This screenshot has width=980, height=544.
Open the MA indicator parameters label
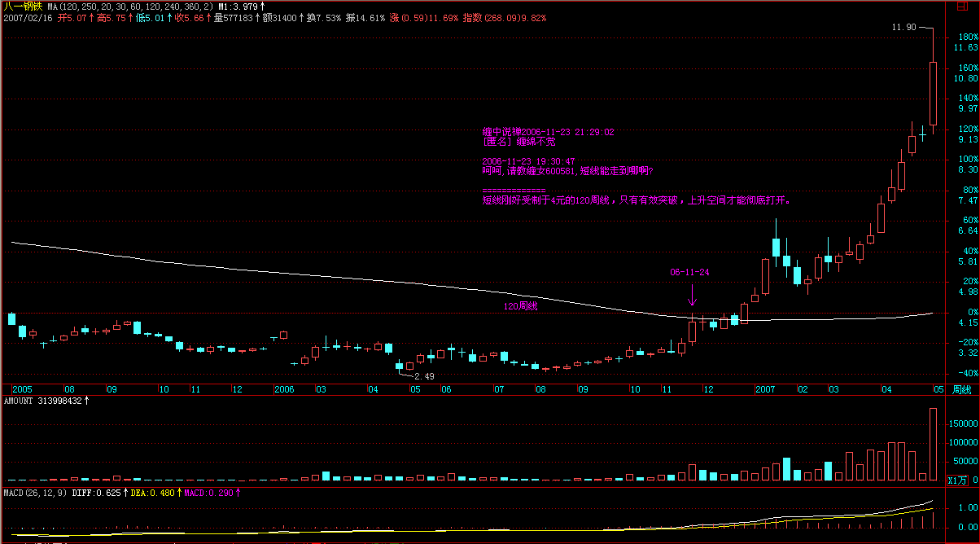point(130,7)
